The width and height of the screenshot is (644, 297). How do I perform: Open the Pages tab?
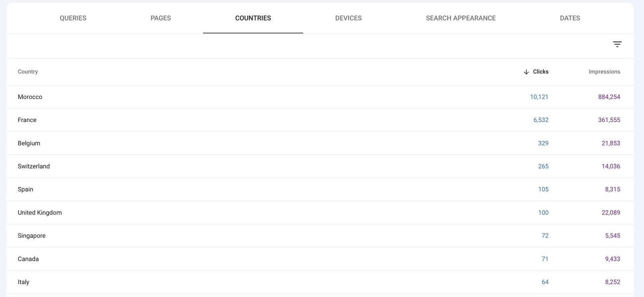(x=161, y=18)
